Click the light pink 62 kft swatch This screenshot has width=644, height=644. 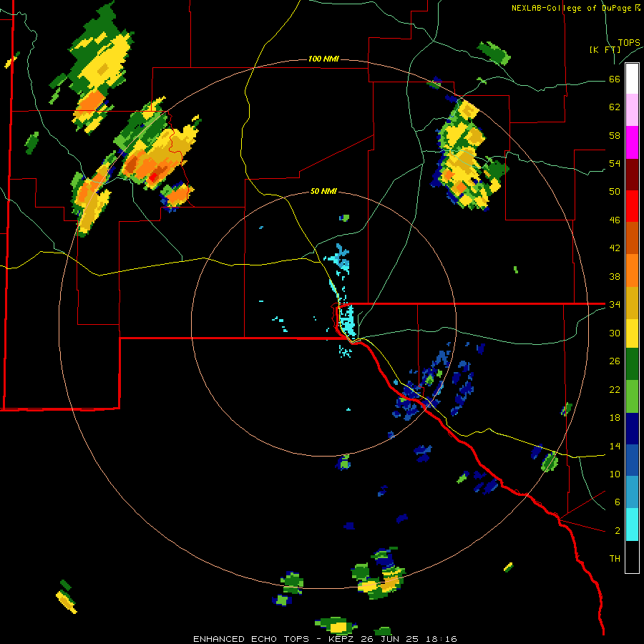coord(632,110)
